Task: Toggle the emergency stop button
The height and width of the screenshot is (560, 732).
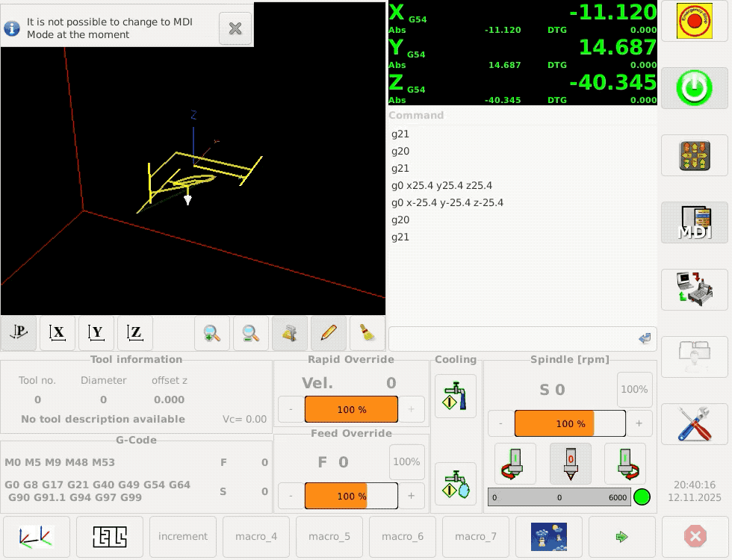Action: (x=694, y=21)
